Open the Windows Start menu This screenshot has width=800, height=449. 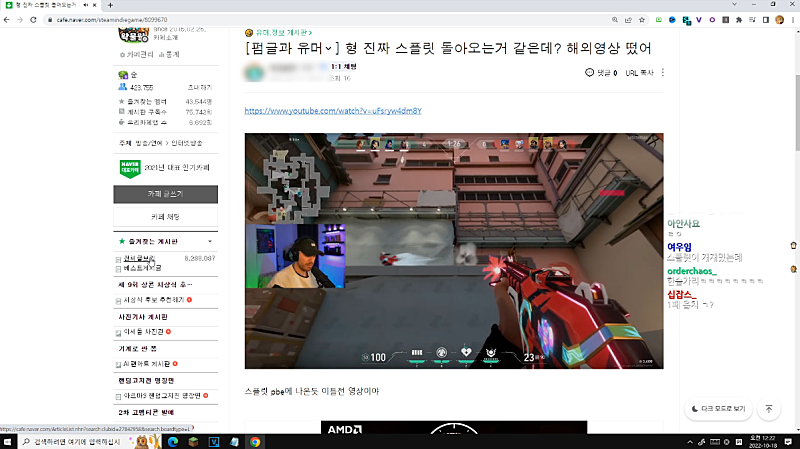[x=8, y=442]
